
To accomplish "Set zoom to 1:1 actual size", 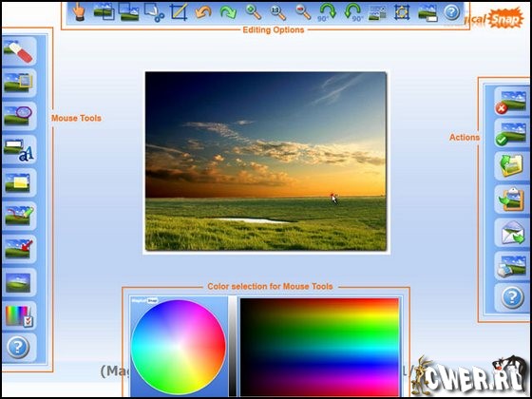I will 277,12.
